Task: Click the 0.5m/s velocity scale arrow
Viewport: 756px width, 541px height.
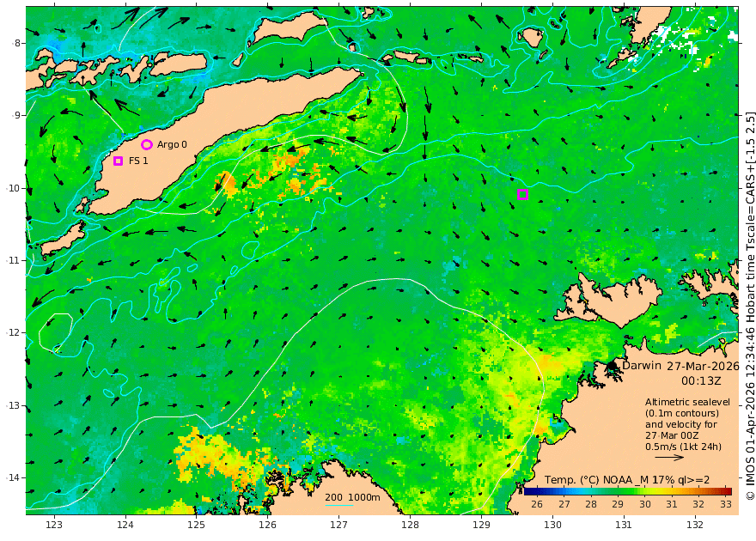Action: [669, 457]
